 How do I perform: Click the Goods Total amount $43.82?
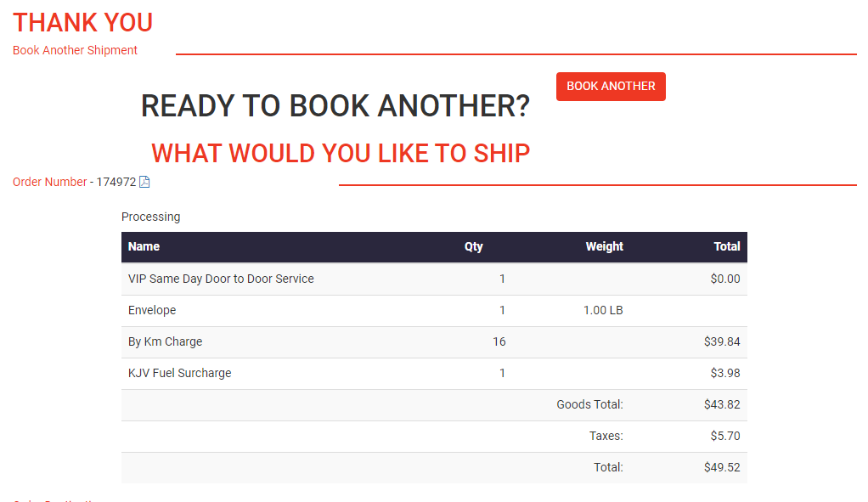click(722, 404)
